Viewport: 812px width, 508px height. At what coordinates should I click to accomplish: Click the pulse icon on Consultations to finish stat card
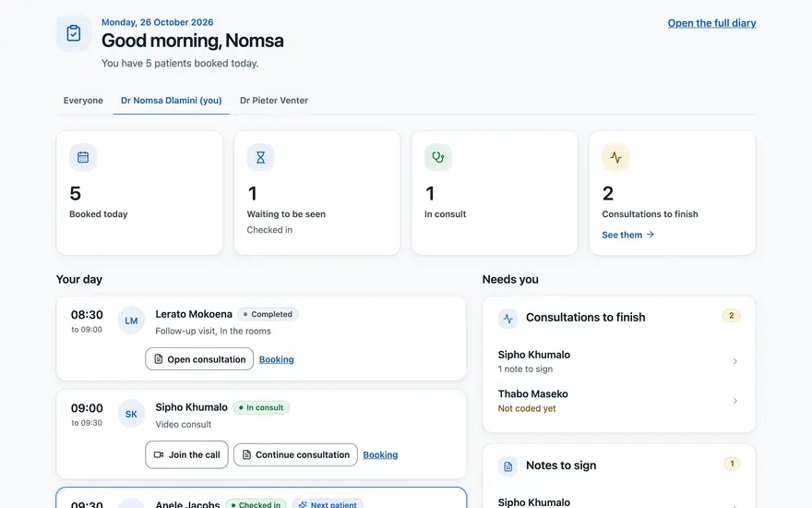(615, 157)
